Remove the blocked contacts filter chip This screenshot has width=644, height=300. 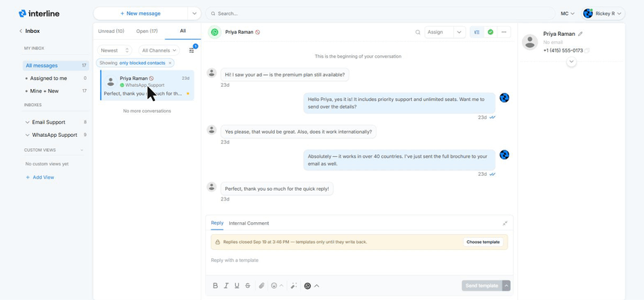point(170,63)
